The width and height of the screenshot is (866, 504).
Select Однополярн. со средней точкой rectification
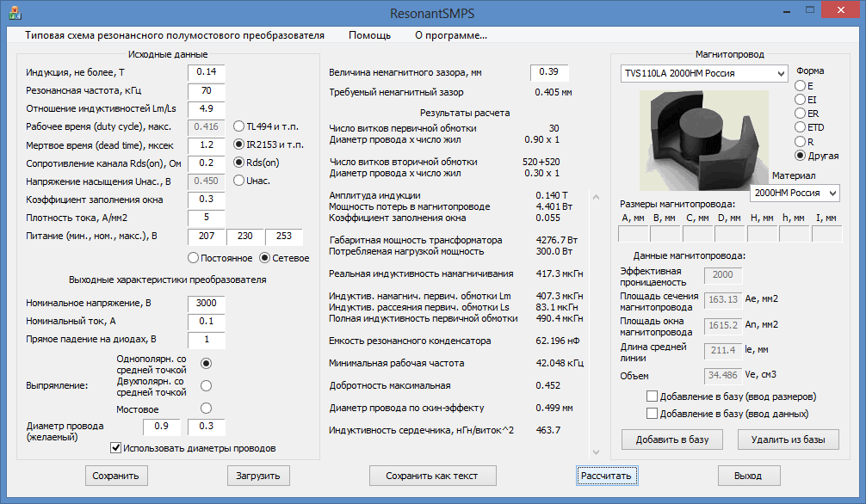pos(206,363)
